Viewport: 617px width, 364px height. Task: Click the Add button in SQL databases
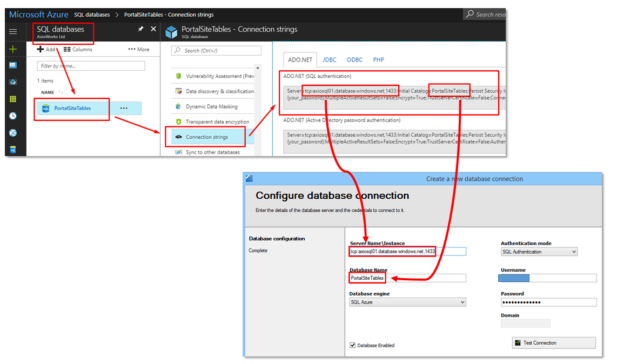(46, 50)
